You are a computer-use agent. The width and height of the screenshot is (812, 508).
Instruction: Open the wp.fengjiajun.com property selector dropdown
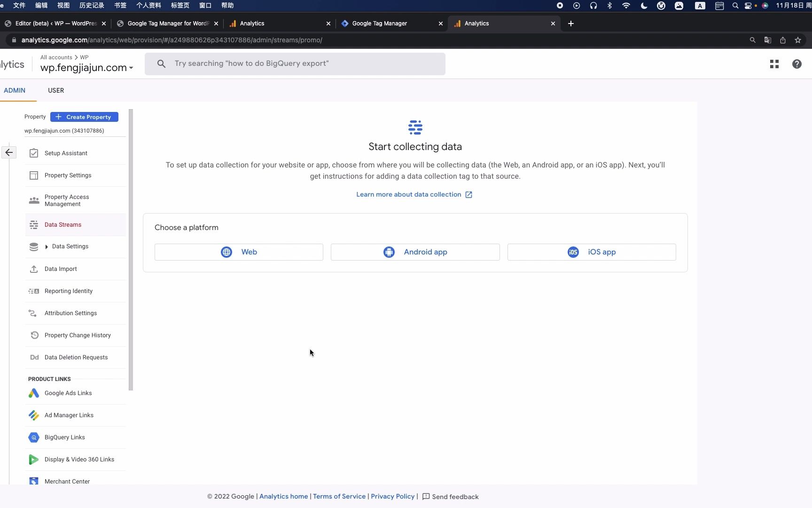click(x=87, y=68)
